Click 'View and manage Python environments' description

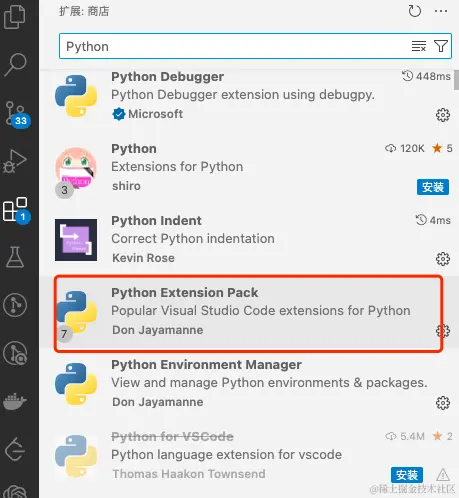[269, 383]
